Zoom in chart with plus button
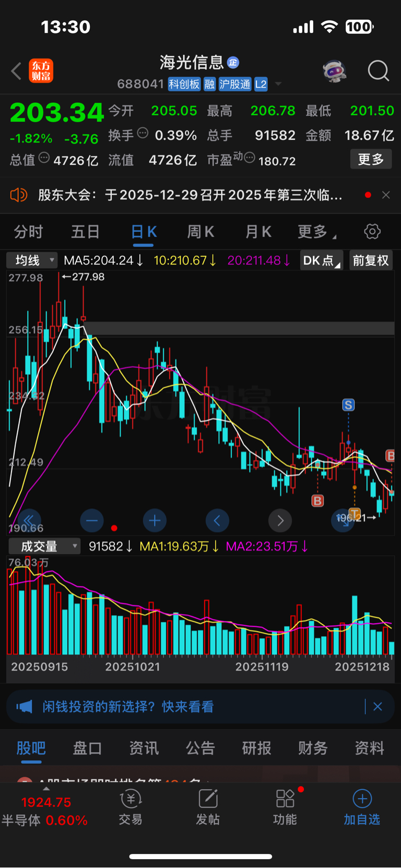This screenshot has height=868, width=401. [x=155, y=520]
